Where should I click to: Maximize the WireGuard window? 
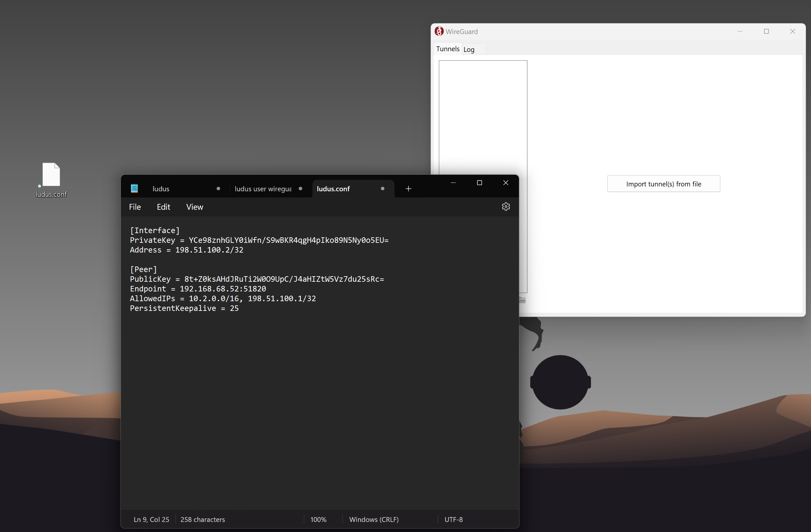tap(766, 31)
